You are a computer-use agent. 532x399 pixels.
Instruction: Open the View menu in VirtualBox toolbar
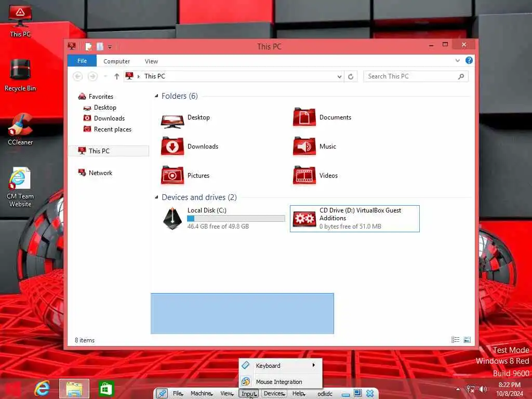click(227, 394)
